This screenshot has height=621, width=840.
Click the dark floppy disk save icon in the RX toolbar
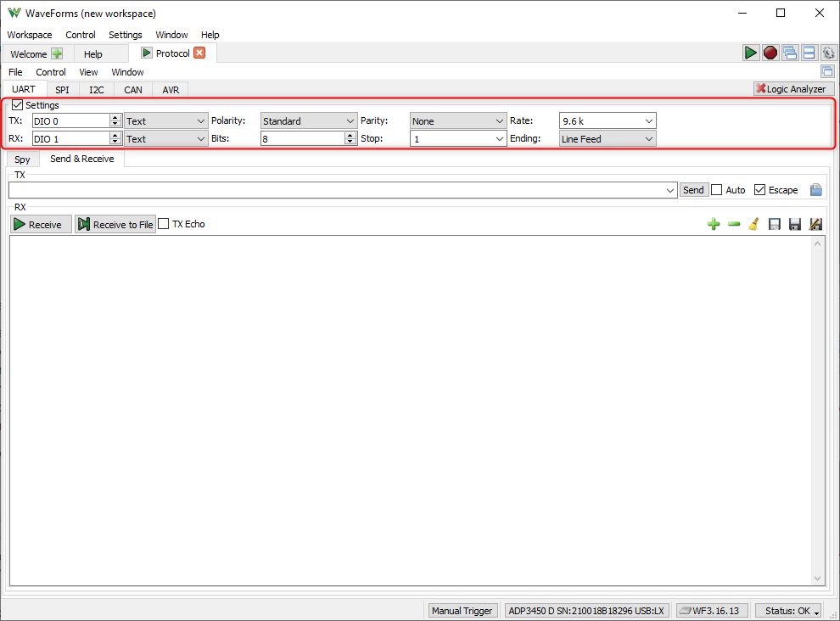(795, 224)
